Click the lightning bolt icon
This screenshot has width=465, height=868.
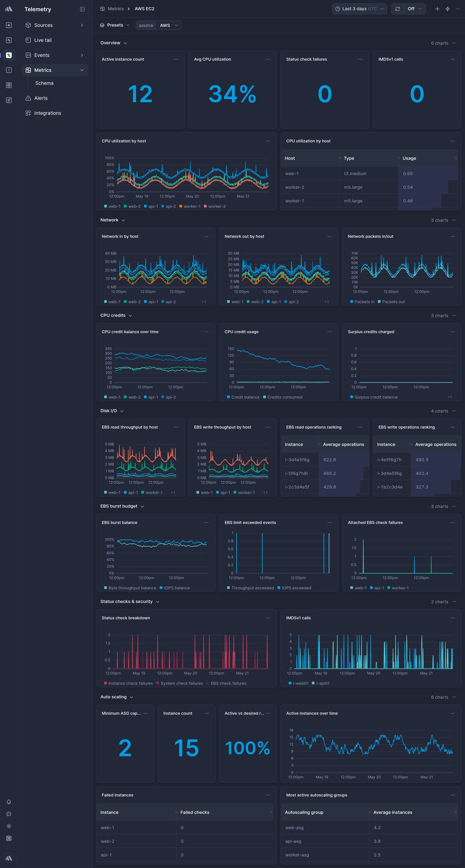tap(448, 9)
